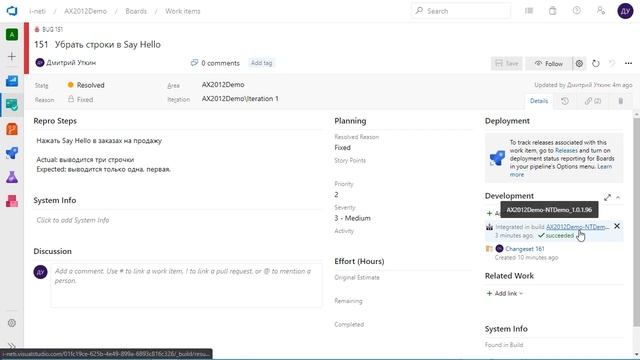Open the work list icon in header
The height and width of the screenshot is (360, 640).
click(x=529, y=11)
